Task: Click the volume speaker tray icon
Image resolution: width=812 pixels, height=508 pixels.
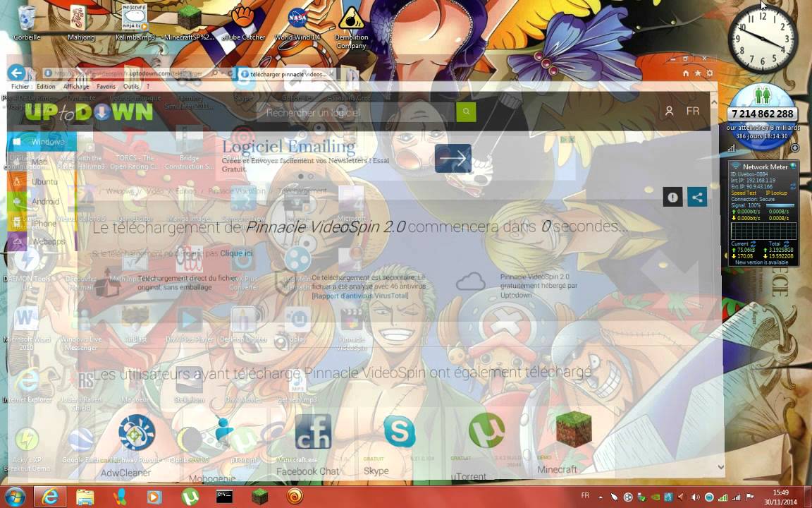Action: tap(695, 497)
